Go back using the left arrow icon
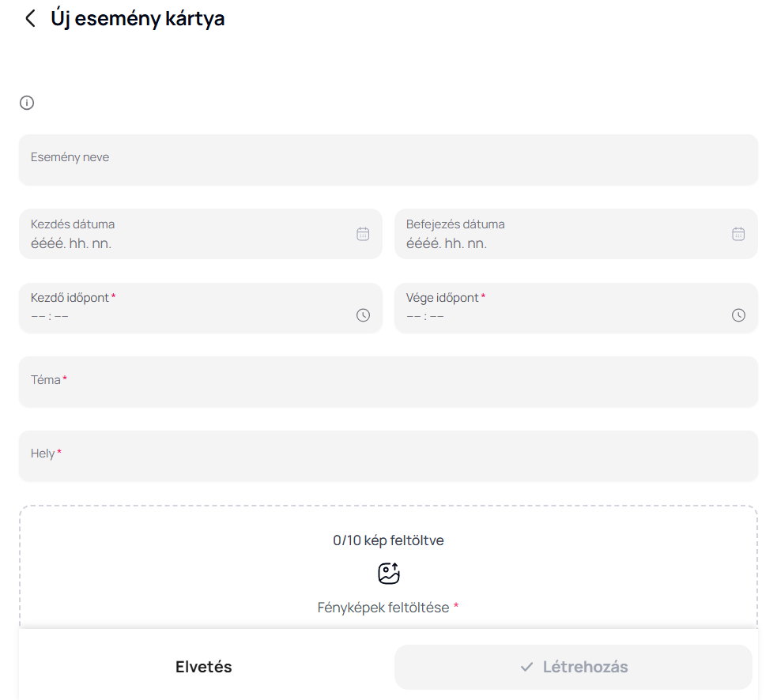This screenshot has width=777, height=700. (30, 19)
